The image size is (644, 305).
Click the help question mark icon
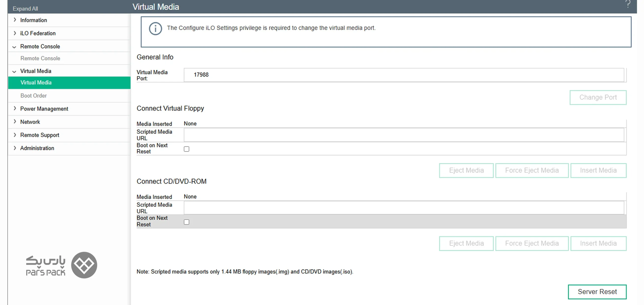(x=628, y=4)
